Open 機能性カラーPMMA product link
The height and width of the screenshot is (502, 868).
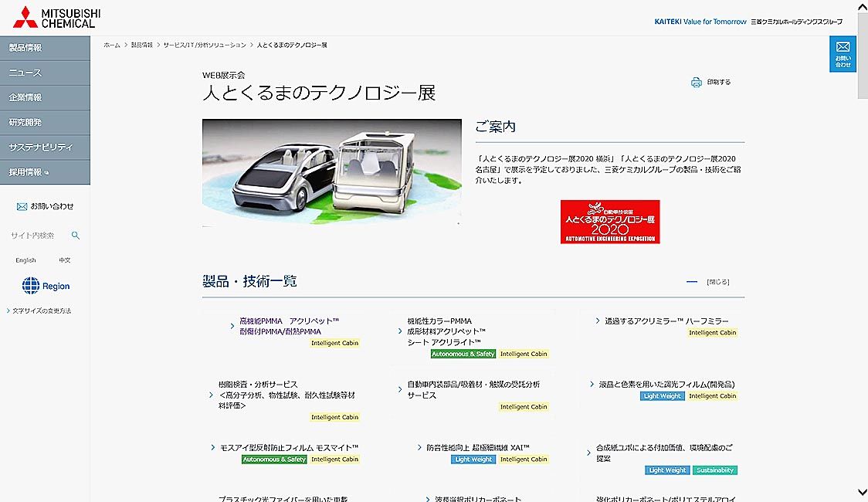pos(446,331)
